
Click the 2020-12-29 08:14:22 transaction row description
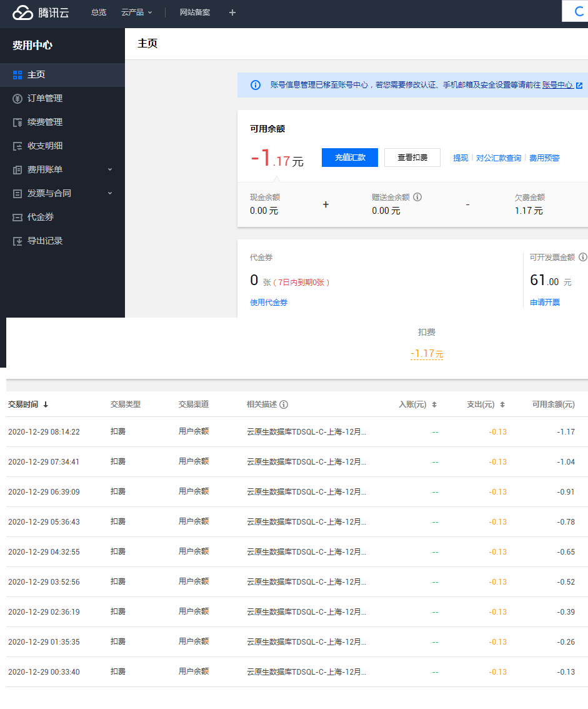tap(306, 432)
